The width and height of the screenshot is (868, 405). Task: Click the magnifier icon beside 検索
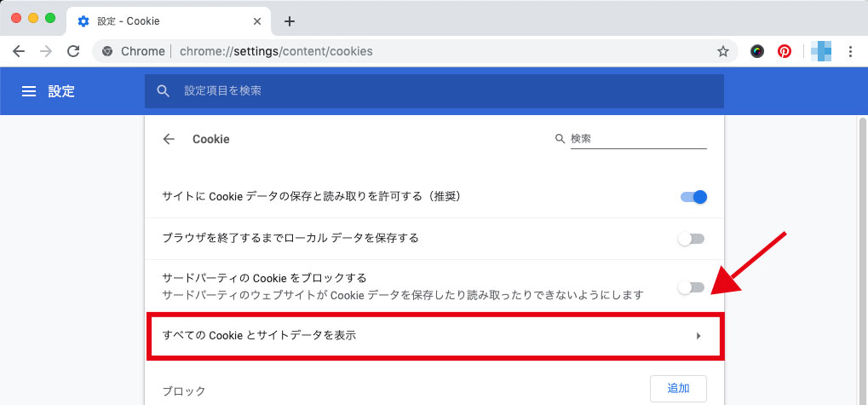click(560, 138)
